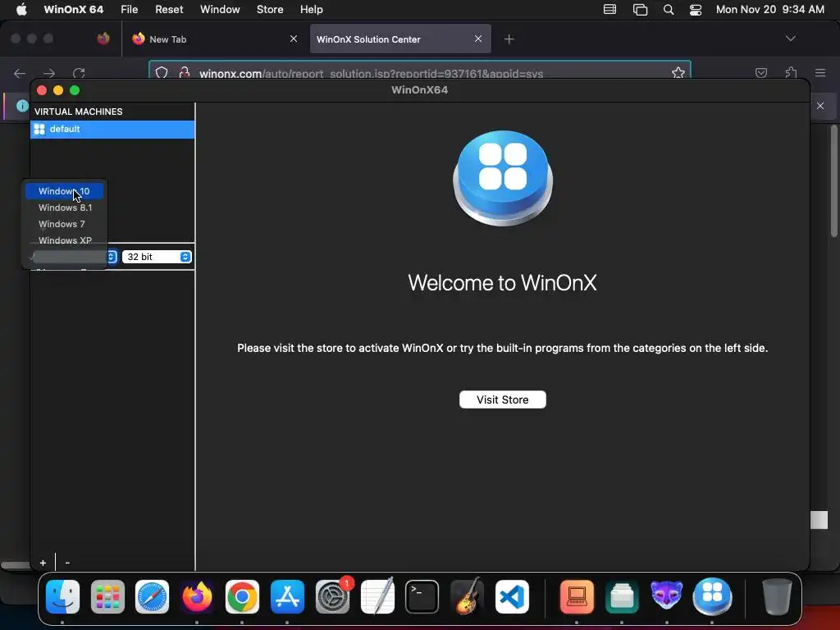Open Control Center in menu bar

coord(696,10)
